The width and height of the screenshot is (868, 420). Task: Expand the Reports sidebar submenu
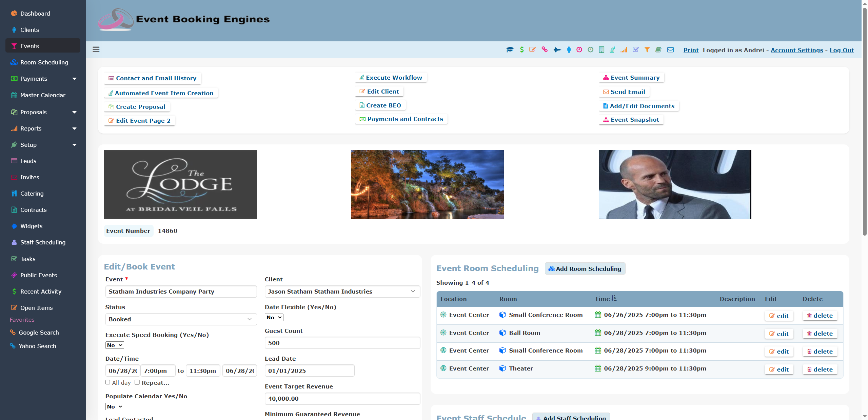click(74, 128)
